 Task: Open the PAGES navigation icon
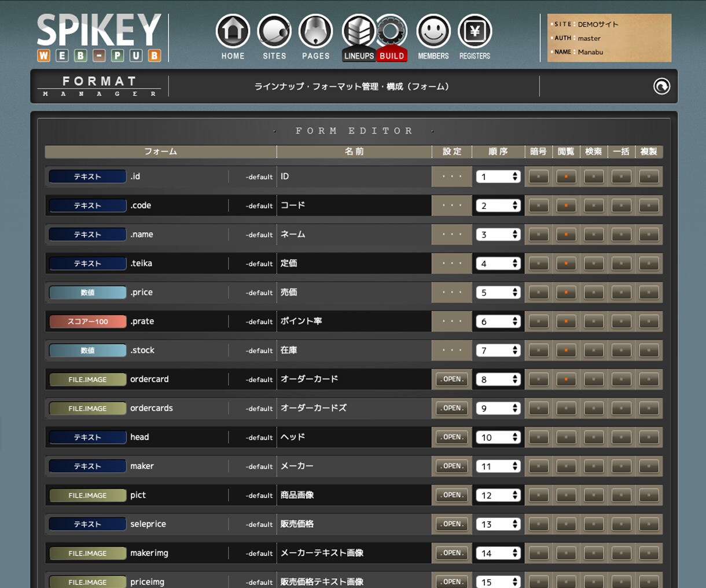tap(316, 31)
